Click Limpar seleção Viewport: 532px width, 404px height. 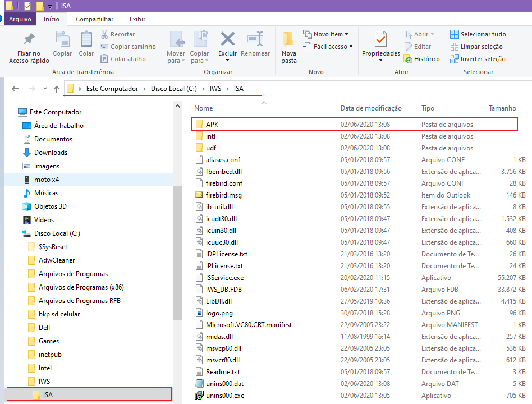point(476,47)
